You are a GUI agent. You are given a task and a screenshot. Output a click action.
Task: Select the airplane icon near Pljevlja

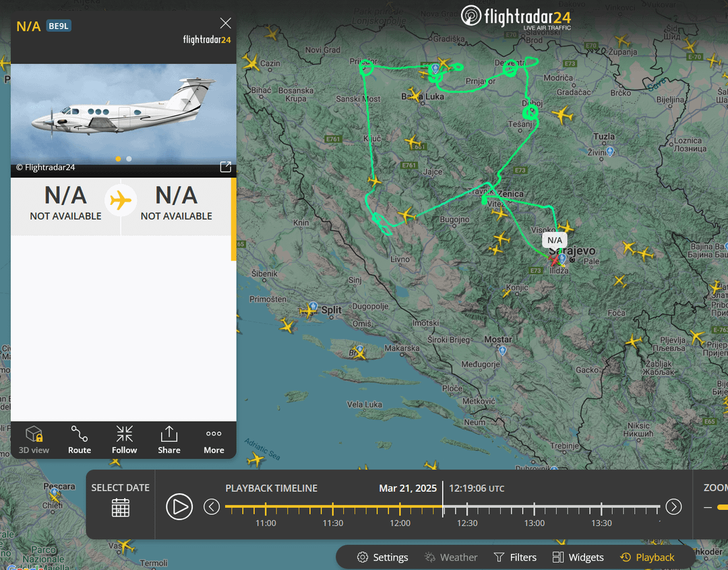click(x=634, y=342)
